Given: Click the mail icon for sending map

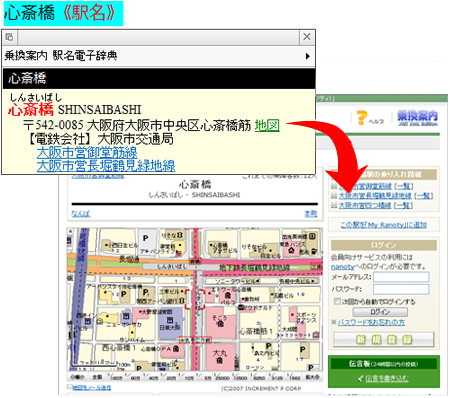Looking at the screenshot, I should [69, 387].
